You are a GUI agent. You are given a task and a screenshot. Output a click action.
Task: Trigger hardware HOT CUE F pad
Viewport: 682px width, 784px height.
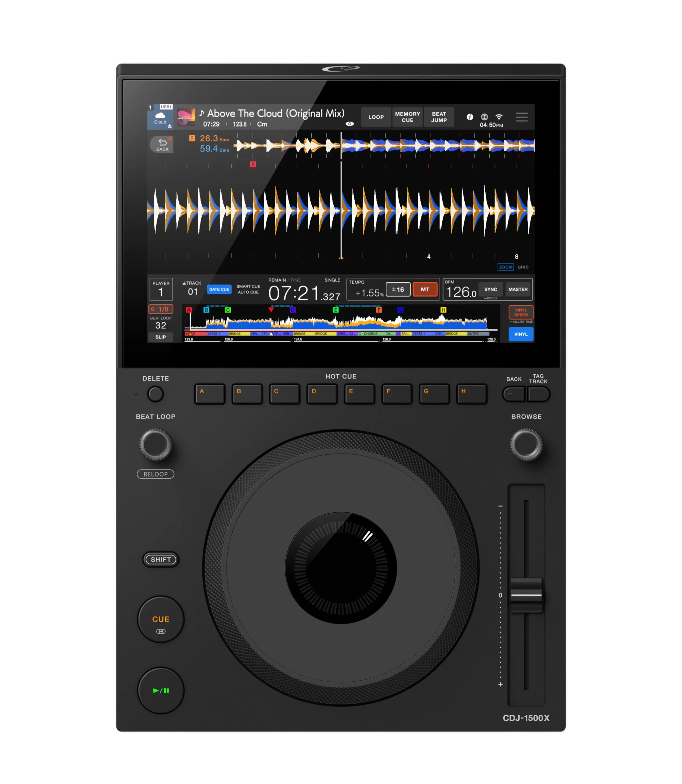click(397, 394)
